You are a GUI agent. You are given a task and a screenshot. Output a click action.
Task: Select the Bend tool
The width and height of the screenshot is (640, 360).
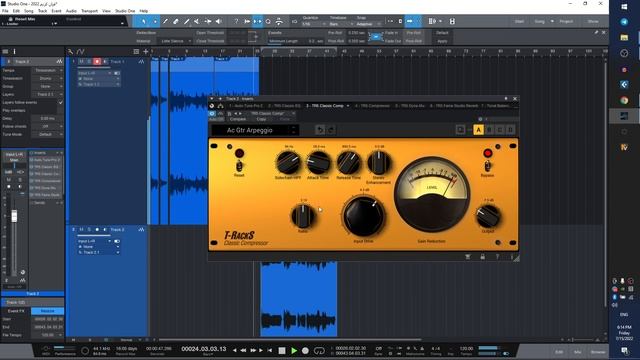(x=208, y=21)
